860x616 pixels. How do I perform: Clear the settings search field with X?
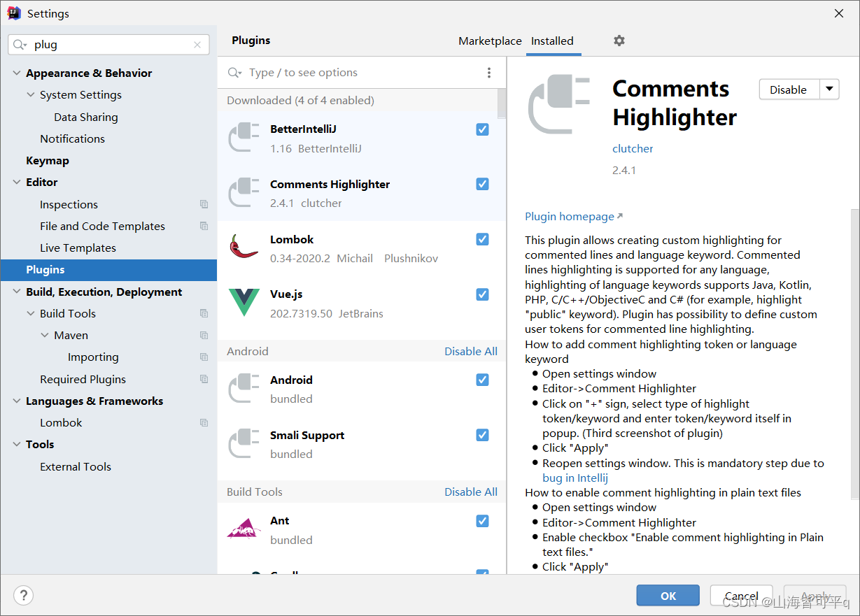coord(197,45)
